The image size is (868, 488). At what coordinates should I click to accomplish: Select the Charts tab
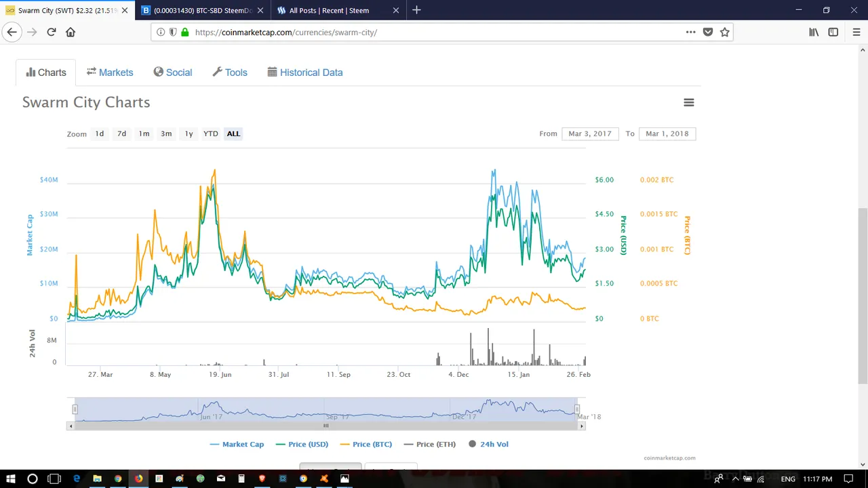point(46,73)
